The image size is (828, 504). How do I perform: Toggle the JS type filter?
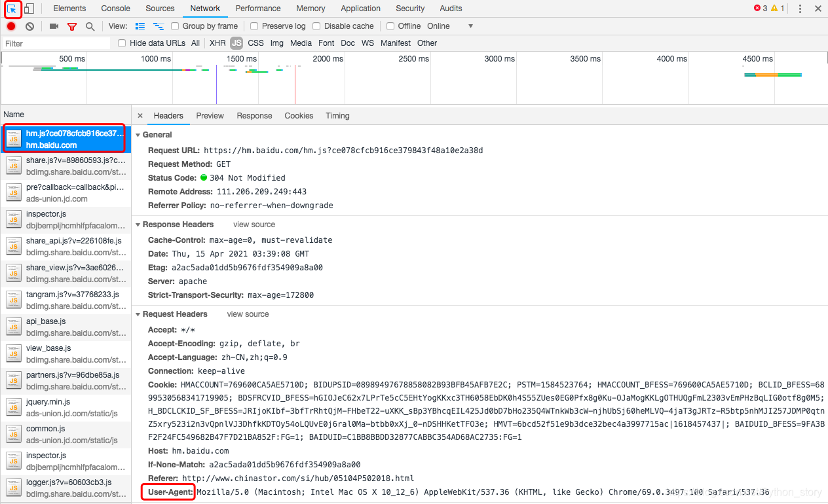[x=236, y=43]
